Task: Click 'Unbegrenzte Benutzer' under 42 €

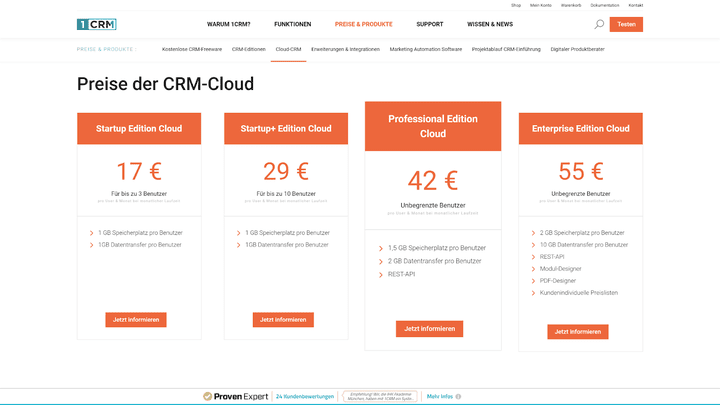Action: pyautogui.click(x=433, y=206)
